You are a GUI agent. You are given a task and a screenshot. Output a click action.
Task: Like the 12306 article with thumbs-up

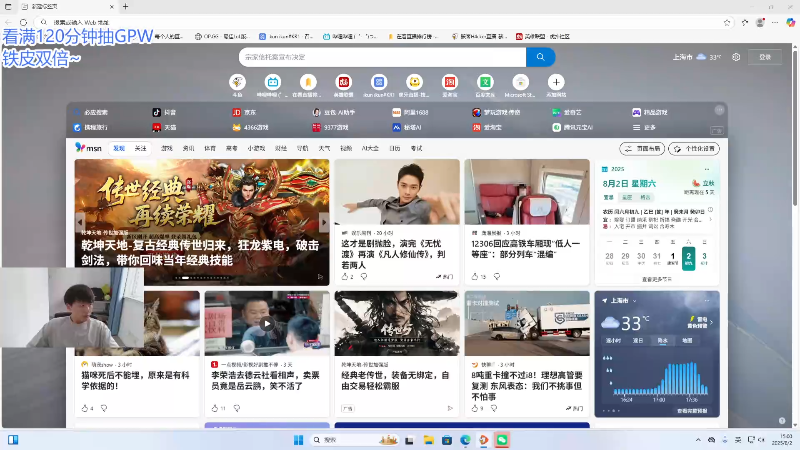click(x=475, y=277)
